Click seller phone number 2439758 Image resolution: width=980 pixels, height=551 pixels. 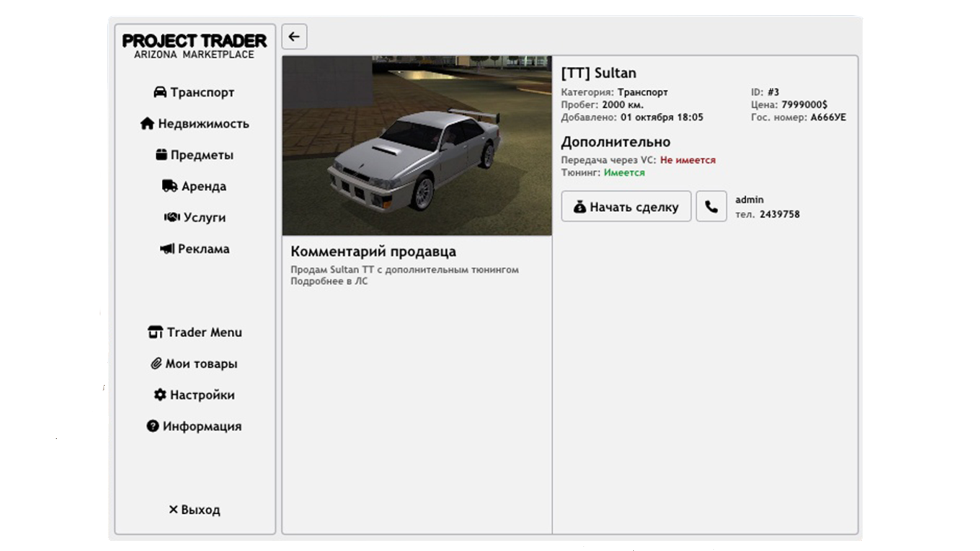(779, 214)
